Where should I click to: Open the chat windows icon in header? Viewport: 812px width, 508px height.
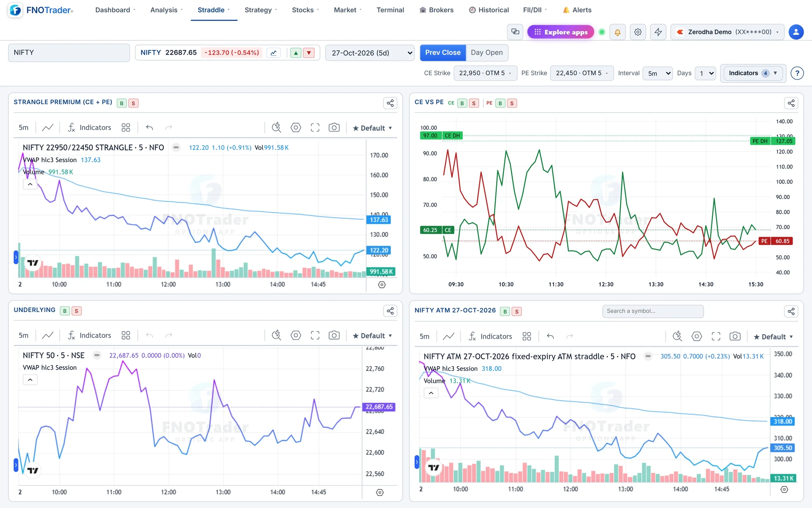515,32
